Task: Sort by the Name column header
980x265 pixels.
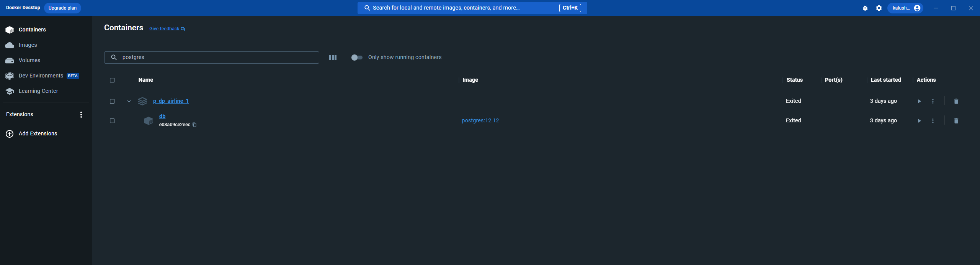Action: (x=146, y=80)
